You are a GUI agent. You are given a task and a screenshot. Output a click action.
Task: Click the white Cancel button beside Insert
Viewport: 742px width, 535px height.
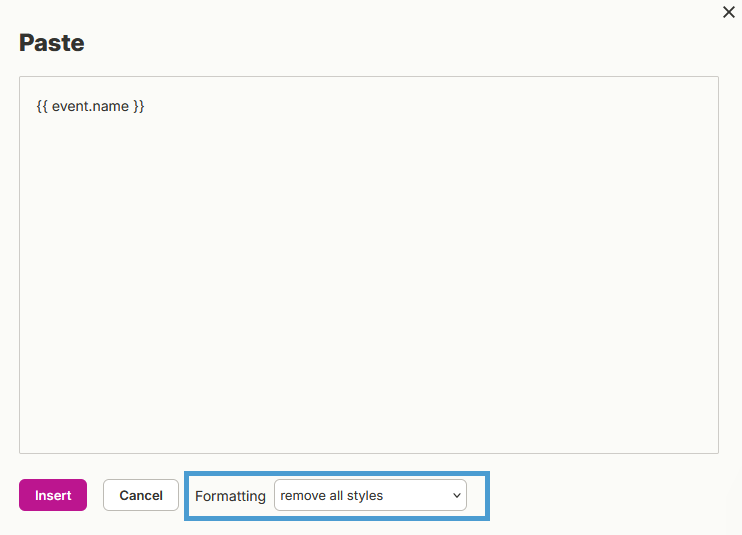(141, 495)
